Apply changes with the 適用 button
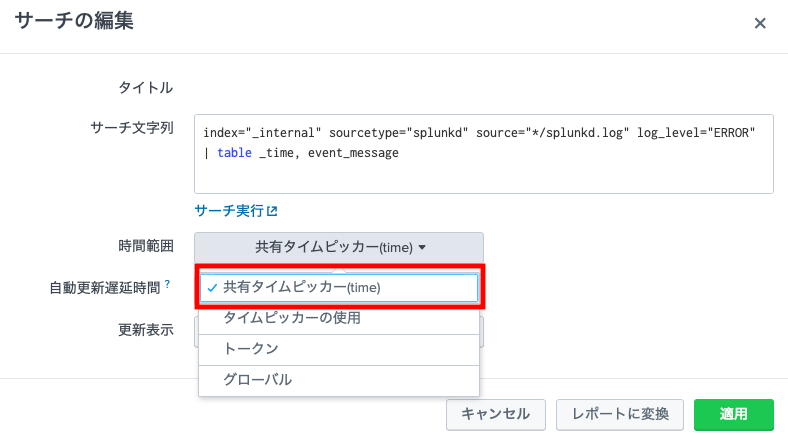 coord(734,414)
